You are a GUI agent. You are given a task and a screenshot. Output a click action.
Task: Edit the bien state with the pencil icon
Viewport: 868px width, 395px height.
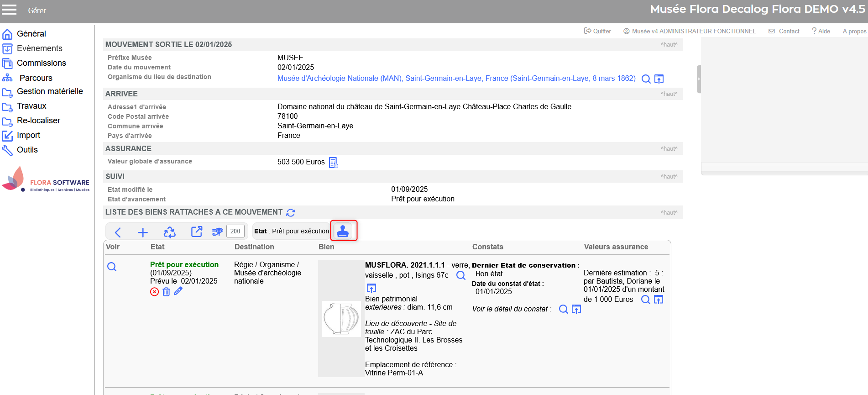(x=178, y=291)
